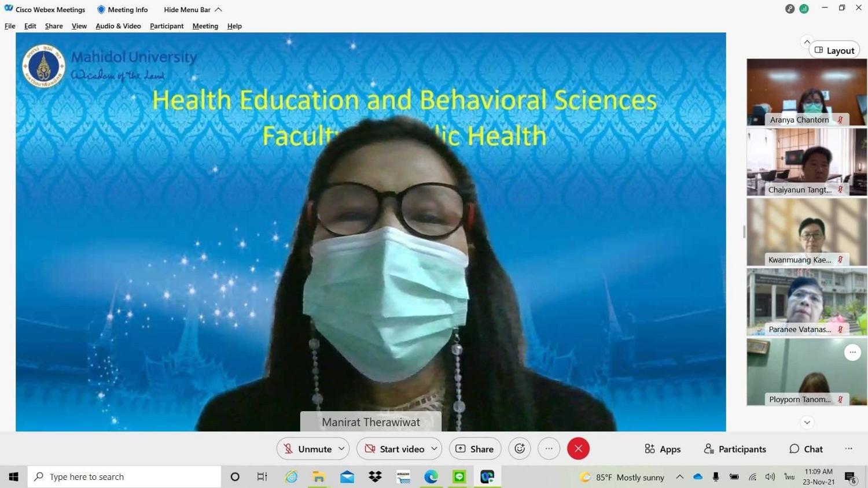Open more options in meeting controls
This screenshot has height=488, width=868.
(549, 449)
